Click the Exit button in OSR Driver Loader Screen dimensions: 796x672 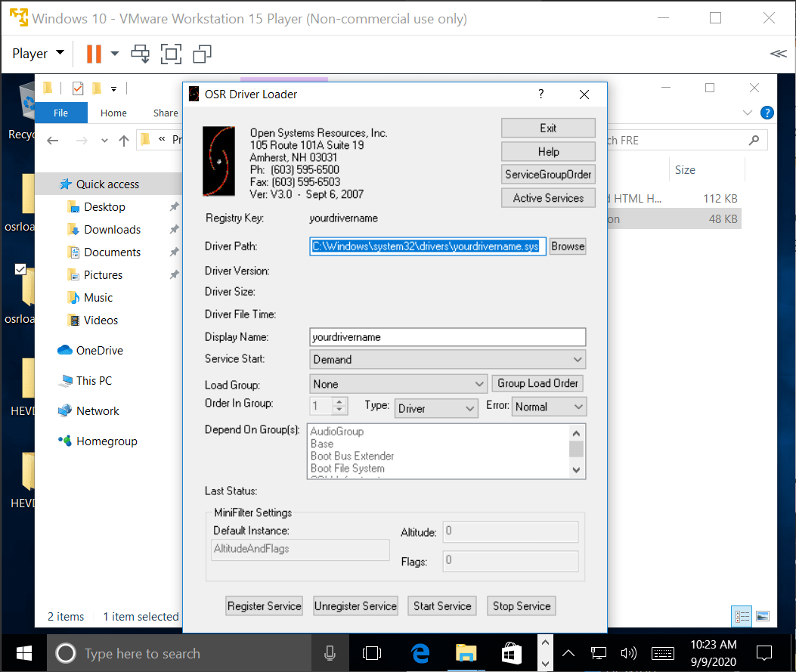[x=548, y=128]
